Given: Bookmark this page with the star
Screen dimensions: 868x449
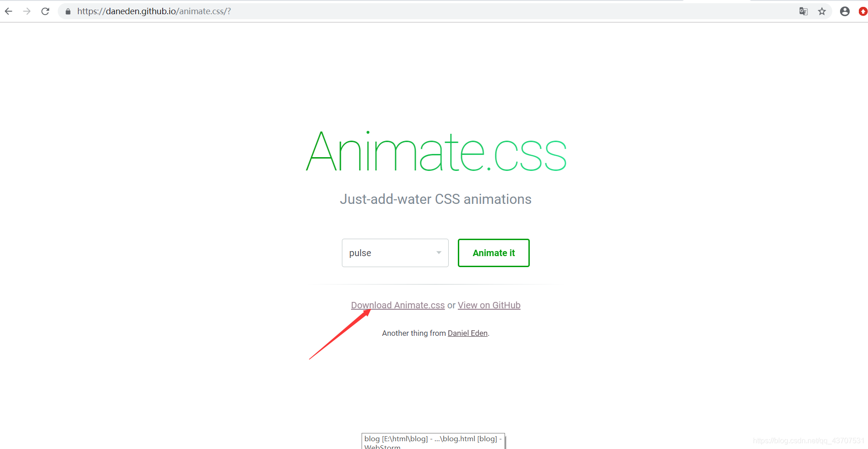Looking at the screenshot, I should [822, 11].
